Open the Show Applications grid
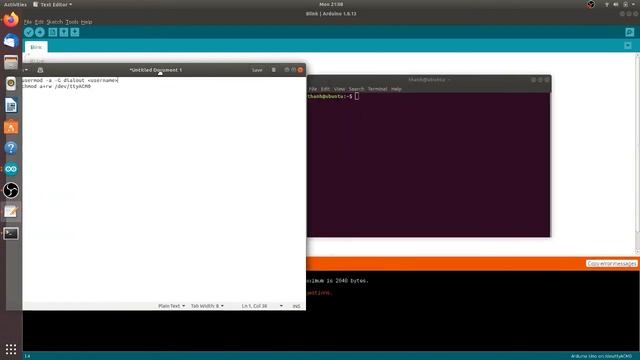 click(11, 349)
